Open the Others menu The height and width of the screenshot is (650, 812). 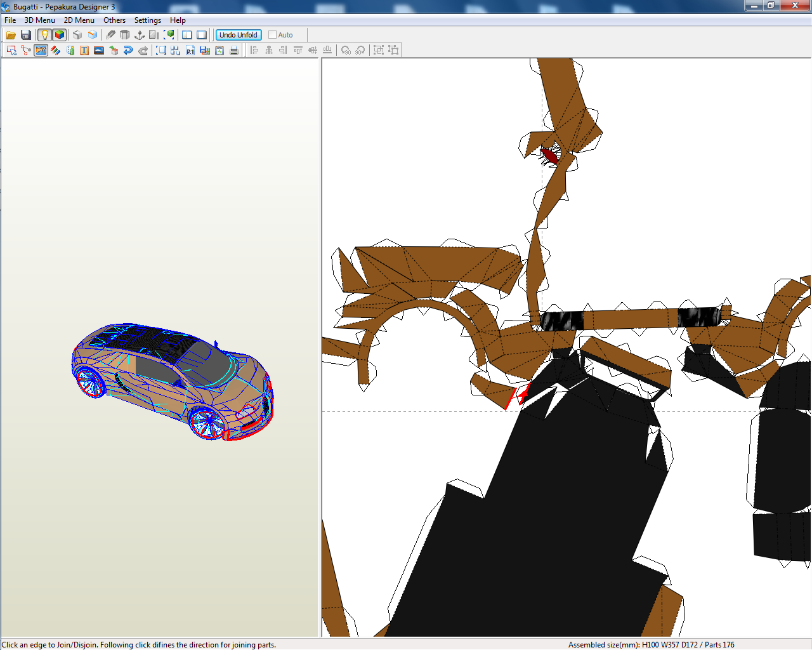click(114, 20)
